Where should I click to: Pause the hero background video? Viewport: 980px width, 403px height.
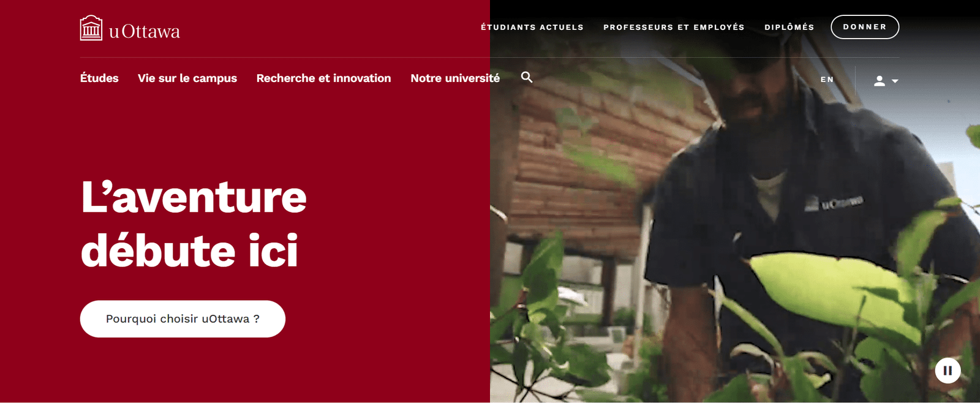[948, 371]
